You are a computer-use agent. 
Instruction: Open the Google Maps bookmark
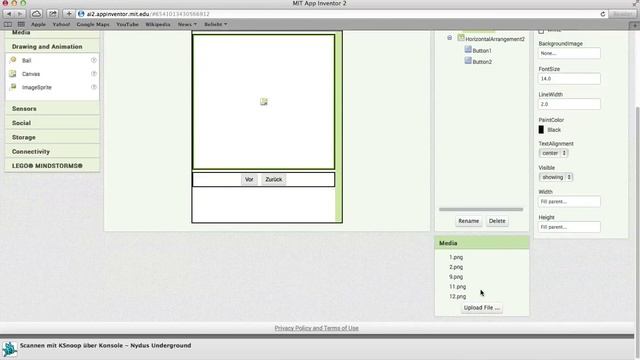coord(93,24)
